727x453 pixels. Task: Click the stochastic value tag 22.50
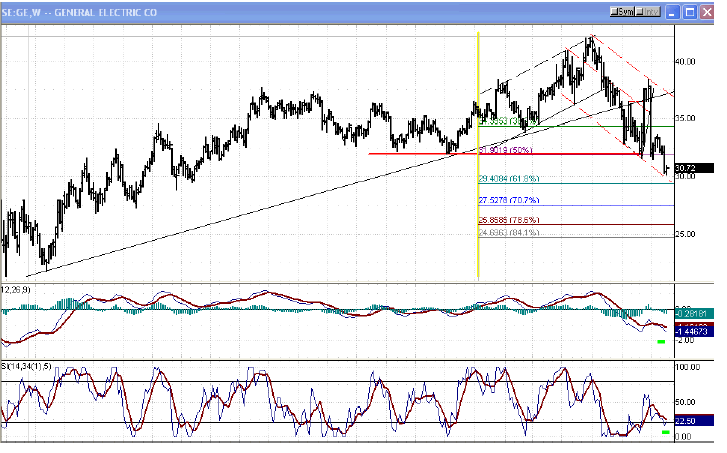click(x=692, y=421)
